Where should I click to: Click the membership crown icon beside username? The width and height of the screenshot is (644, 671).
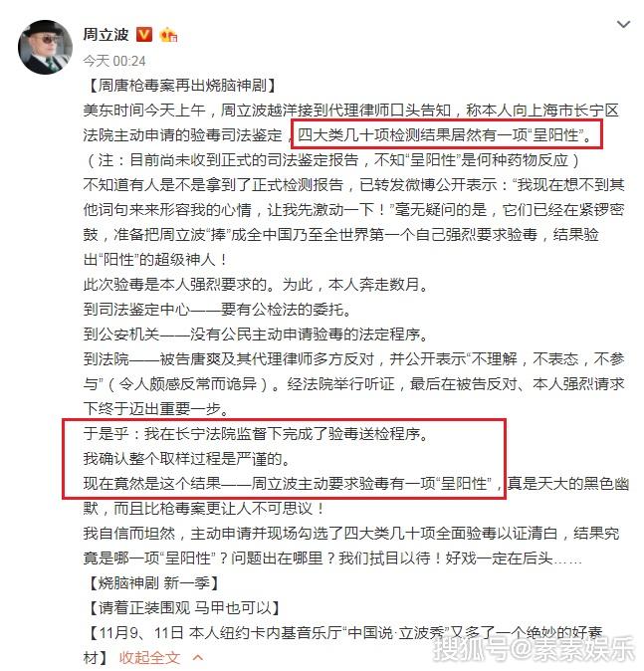point(168,35)
